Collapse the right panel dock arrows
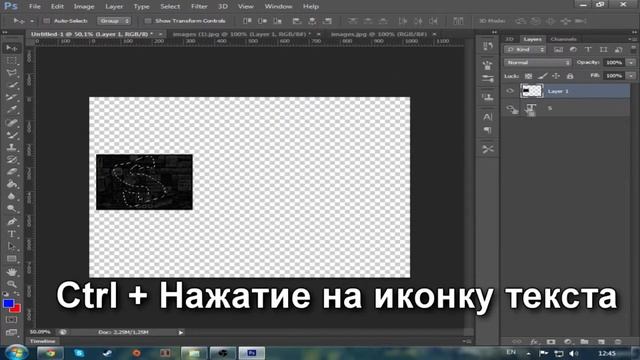Screen dimensions: 640x360 pos(634,32)
